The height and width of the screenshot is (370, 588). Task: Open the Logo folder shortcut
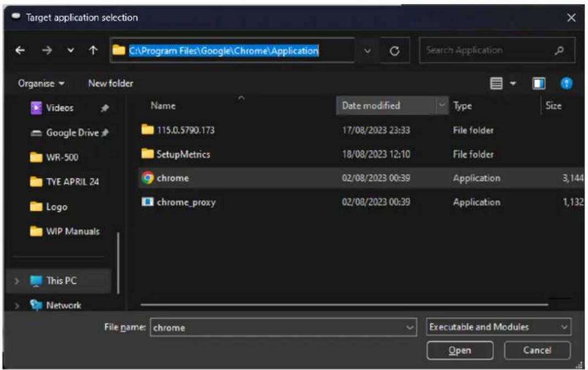point(49,207)
